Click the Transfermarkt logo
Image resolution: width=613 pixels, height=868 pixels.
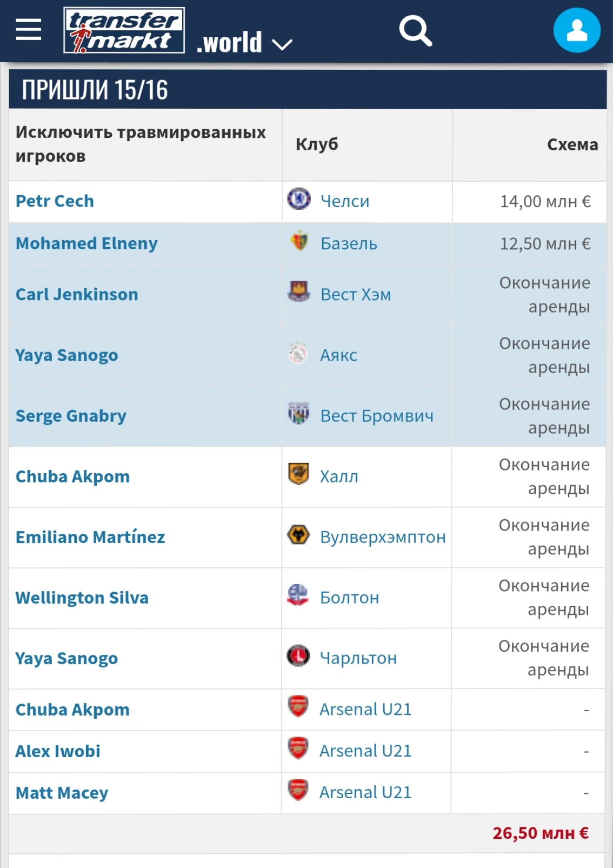click(124, 30)
